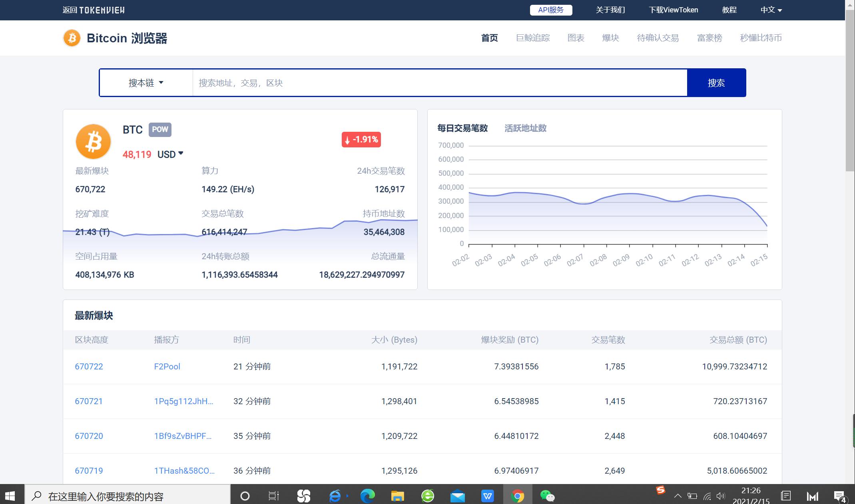Open block 670719
This screenshot has height=504, width=855.
click(x=89, y=471)
